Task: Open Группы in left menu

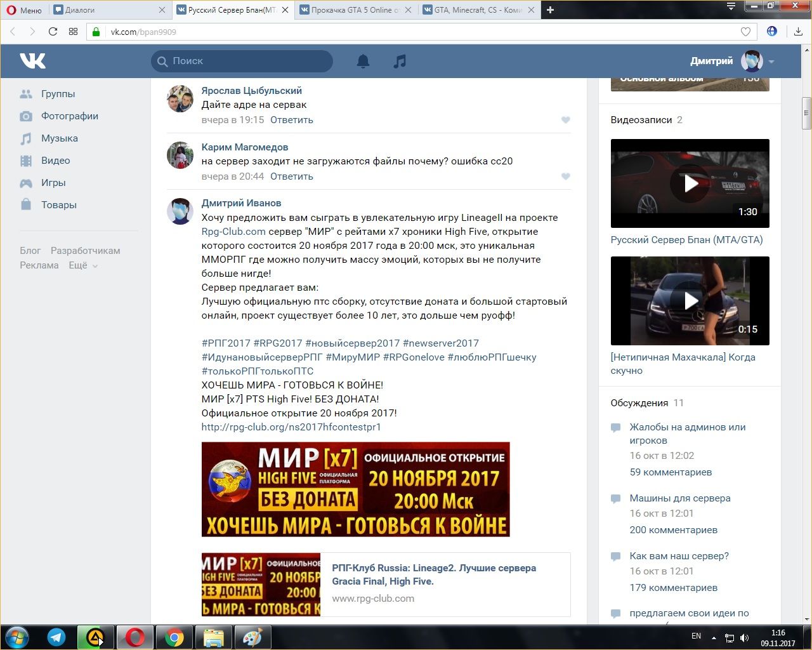Action: [x=58, y=94]
